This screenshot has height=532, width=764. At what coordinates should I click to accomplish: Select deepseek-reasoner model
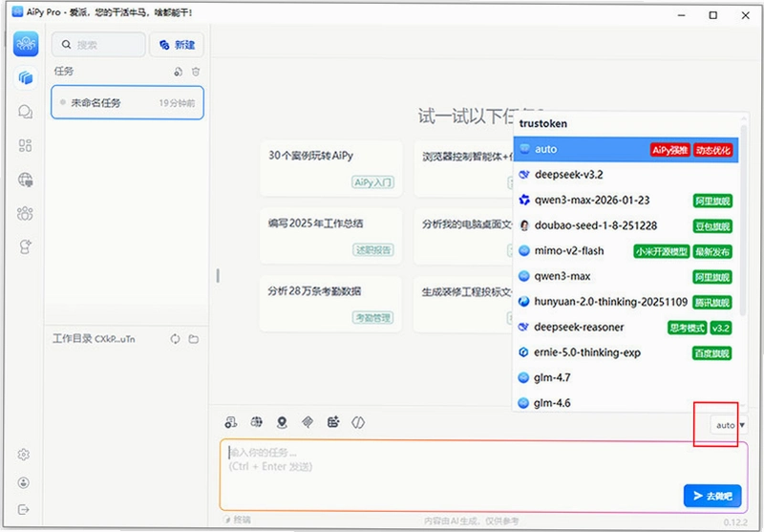(x=626, y=327)
